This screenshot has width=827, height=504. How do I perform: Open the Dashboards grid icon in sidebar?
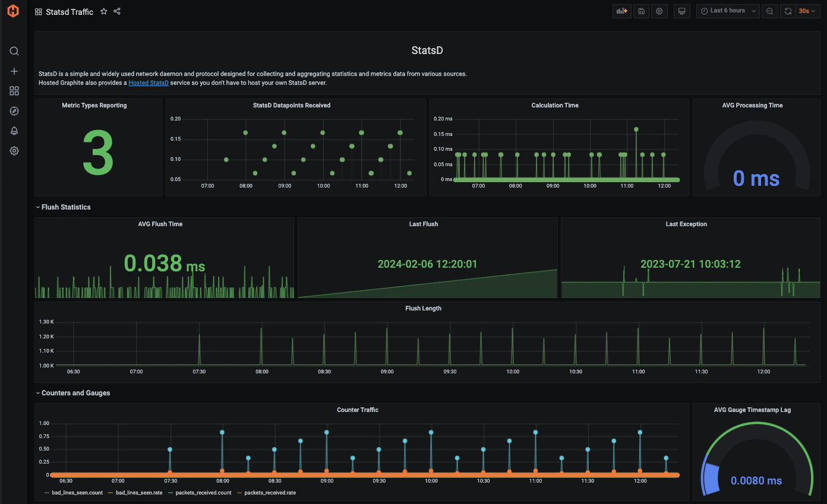(x=14, y=91)
